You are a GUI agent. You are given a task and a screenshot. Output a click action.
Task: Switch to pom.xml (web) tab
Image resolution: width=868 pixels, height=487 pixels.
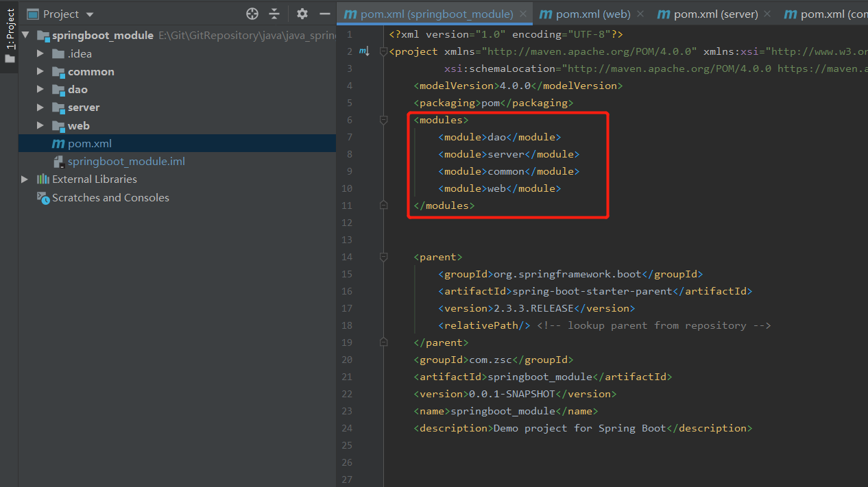tap(592, 14)
